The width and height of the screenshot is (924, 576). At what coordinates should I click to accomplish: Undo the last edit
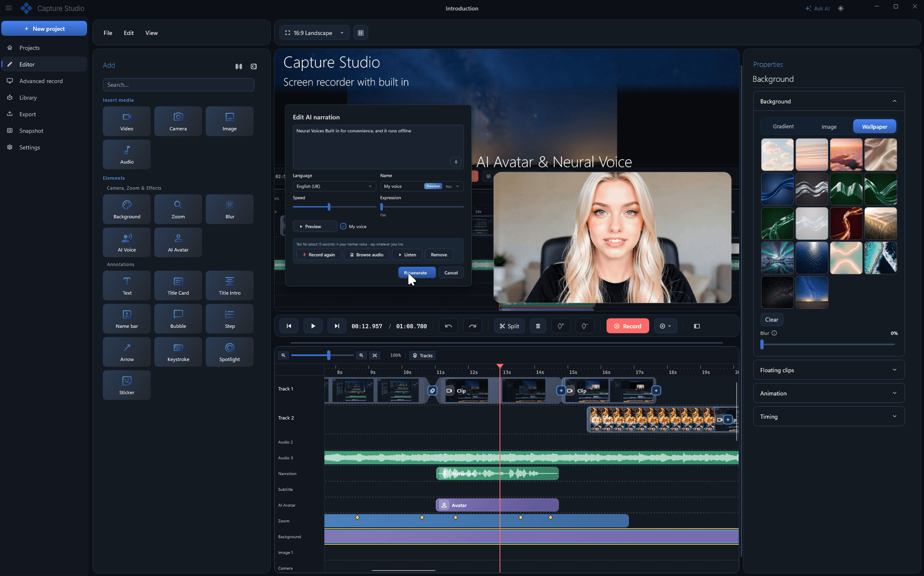click(x=449, y=326)
